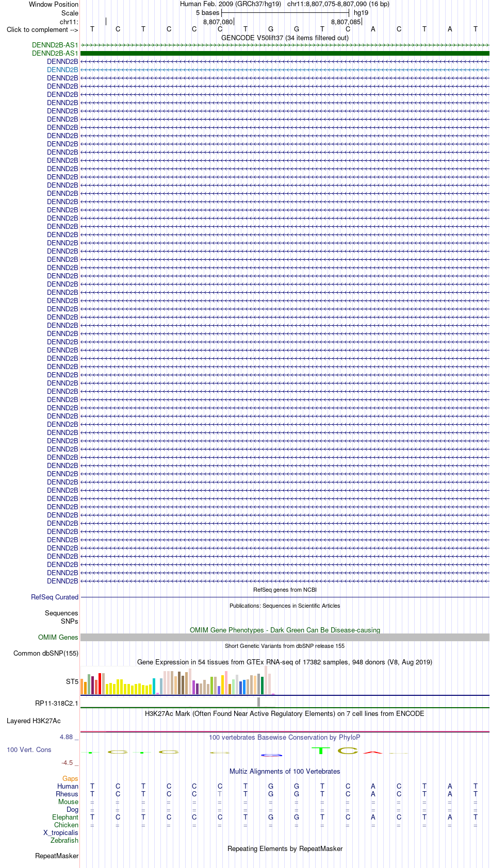Click the 'Click to complement' label
Image resolution: width=490 pixels, height=868 pixels.
42,29
